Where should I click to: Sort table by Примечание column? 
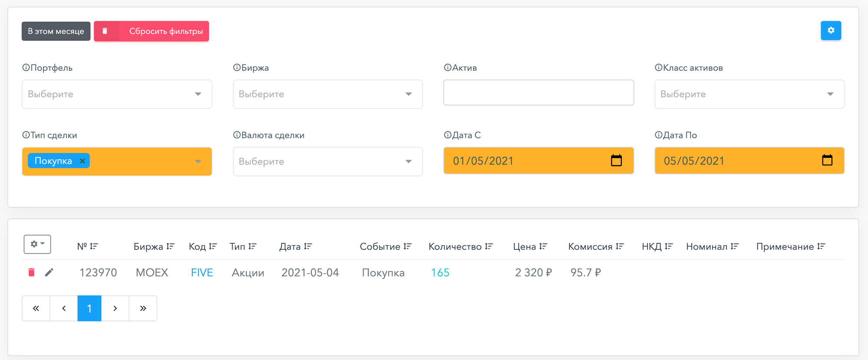[x=821, y=246]
